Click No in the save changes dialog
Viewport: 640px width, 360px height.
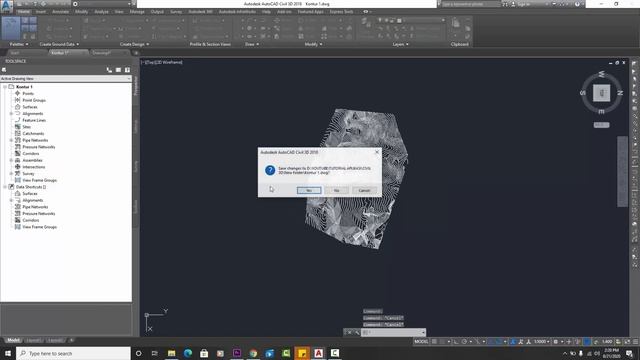point(336,191)
